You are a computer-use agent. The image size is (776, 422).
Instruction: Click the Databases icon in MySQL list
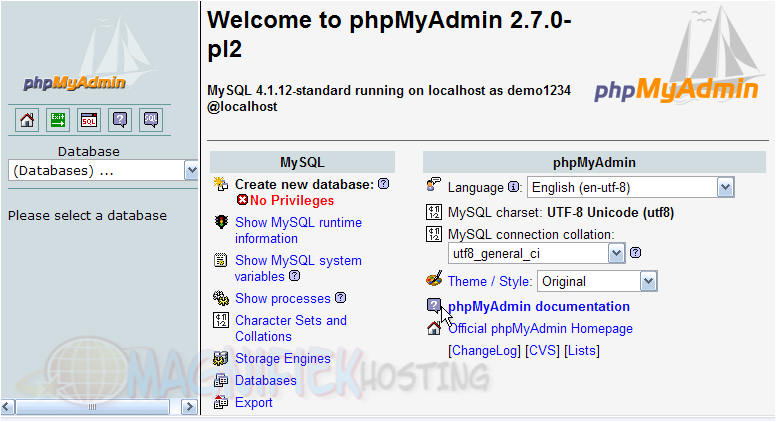coord(221,380)
